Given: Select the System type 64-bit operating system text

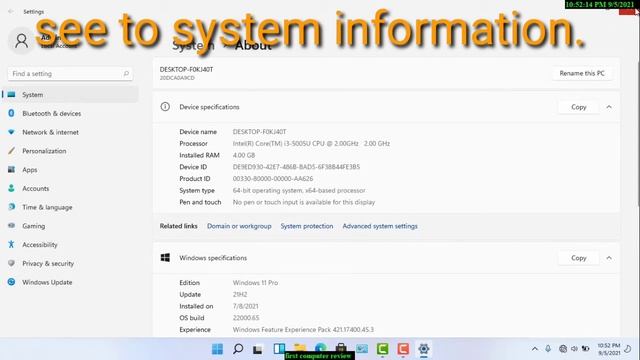Looking at the screenshot, I should 299,191.
